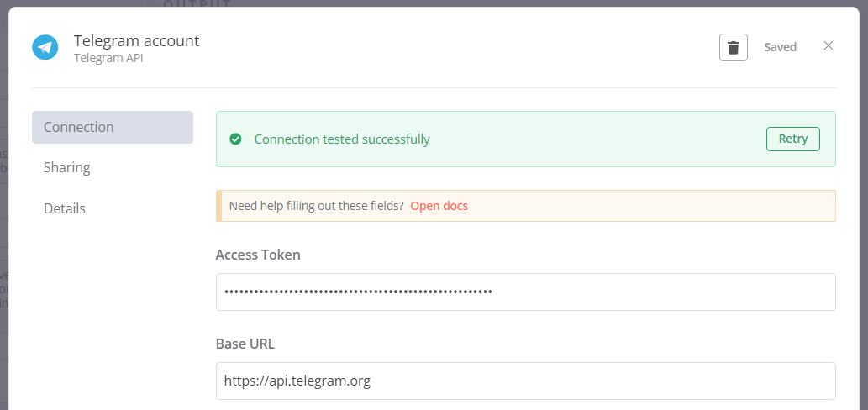Image resolution: width=868 pixels, height=410 pixels.
Task: Click the Need help filling out text
Action: coord(316,206)
